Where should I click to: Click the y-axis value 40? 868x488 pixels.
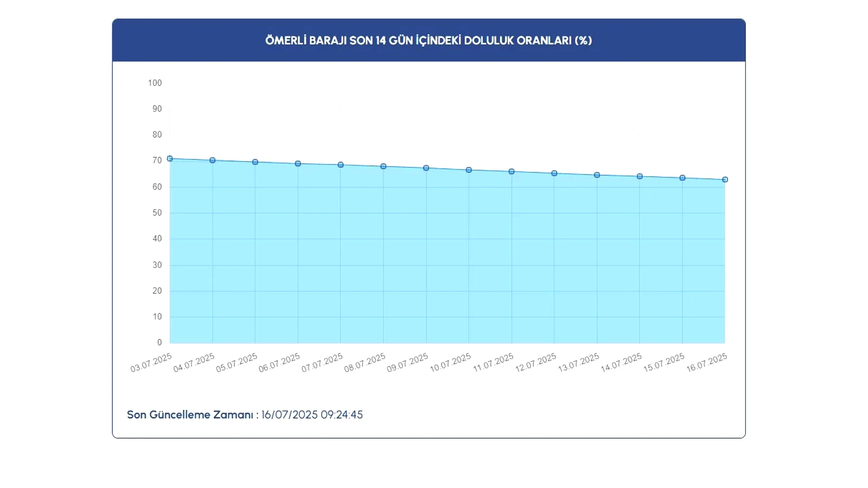pyautogui.click(x=157, y=239)
